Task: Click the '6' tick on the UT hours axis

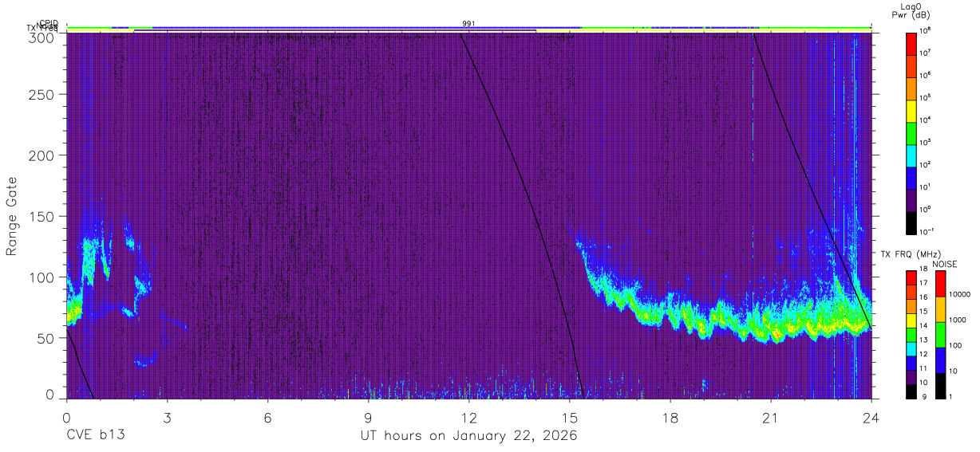Action: click(x=267, y=417)
